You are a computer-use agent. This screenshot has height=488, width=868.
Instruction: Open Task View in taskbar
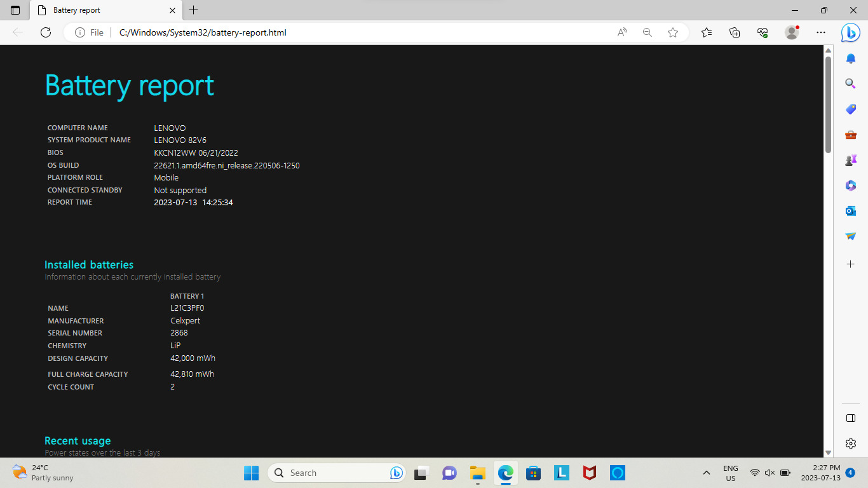[421, 473]
